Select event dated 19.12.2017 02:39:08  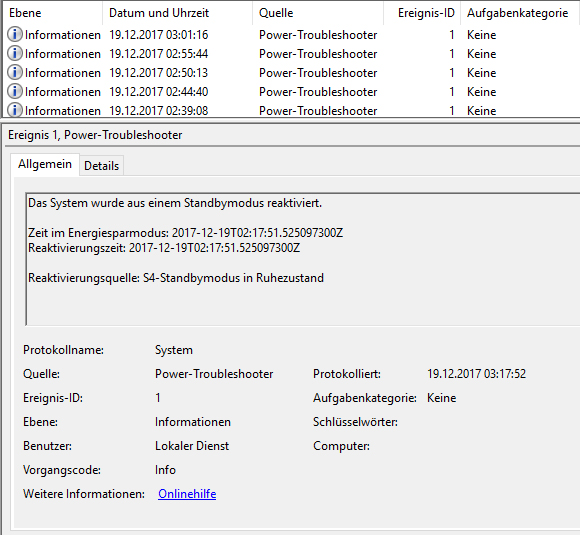[291, 110]
